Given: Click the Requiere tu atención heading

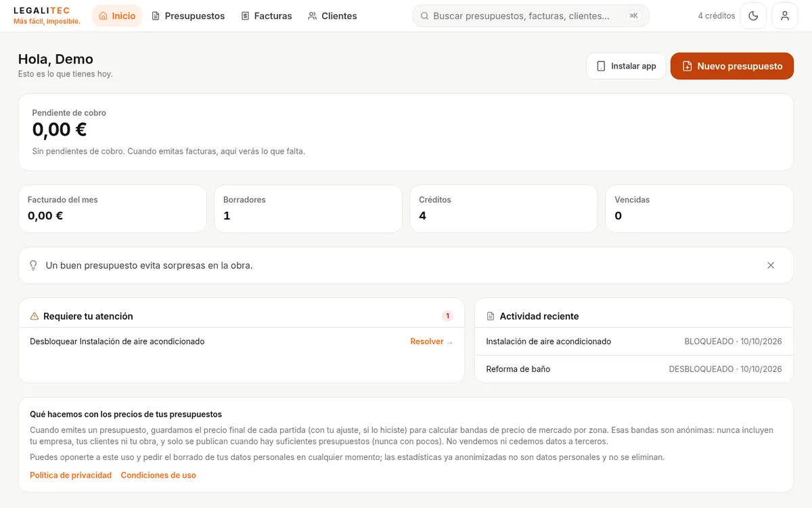Looking at the screenshot, I should (x=88, y=316).
